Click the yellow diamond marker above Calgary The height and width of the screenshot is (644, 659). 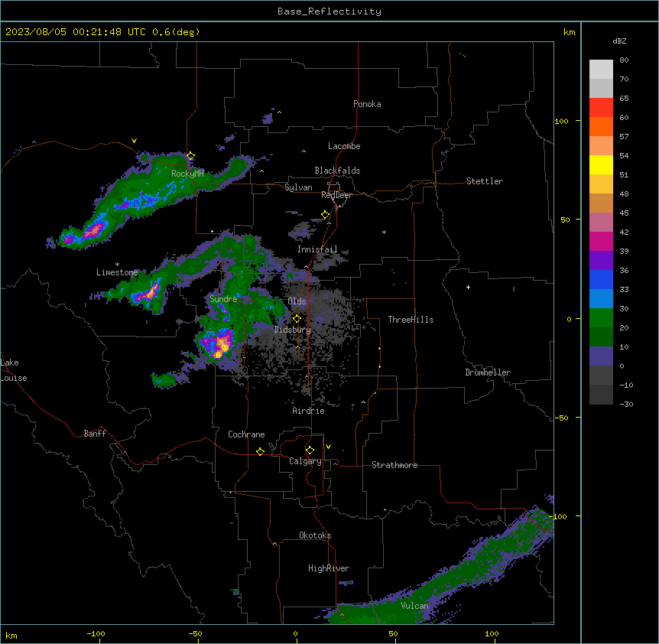click(x=310, y=450)
